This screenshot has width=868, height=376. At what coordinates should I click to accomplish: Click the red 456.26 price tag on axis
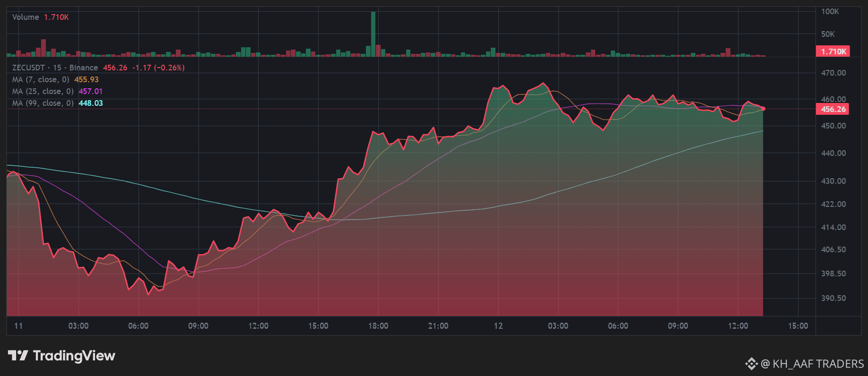[833, 109]
